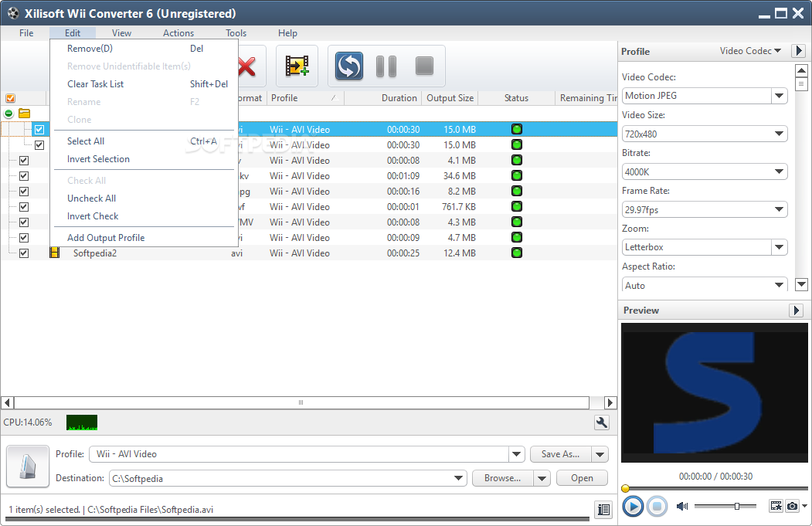Stop the preview playback
This screenshot has width=812, height=526.
(657, 506)
